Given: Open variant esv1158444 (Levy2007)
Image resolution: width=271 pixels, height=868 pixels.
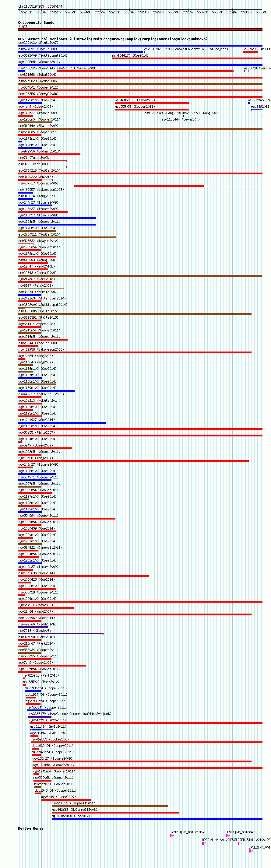Looking at the screenshot, I should click(x=181, y=120).
